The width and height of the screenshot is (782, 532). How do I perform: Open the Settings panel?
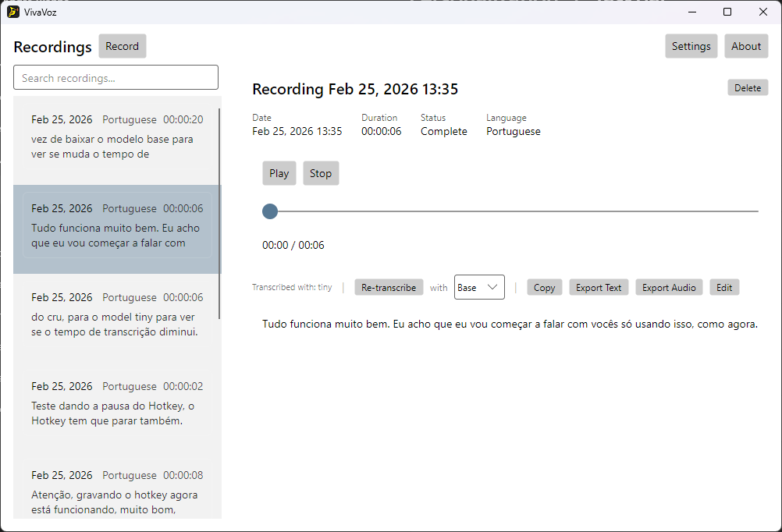tap(691, 46)
